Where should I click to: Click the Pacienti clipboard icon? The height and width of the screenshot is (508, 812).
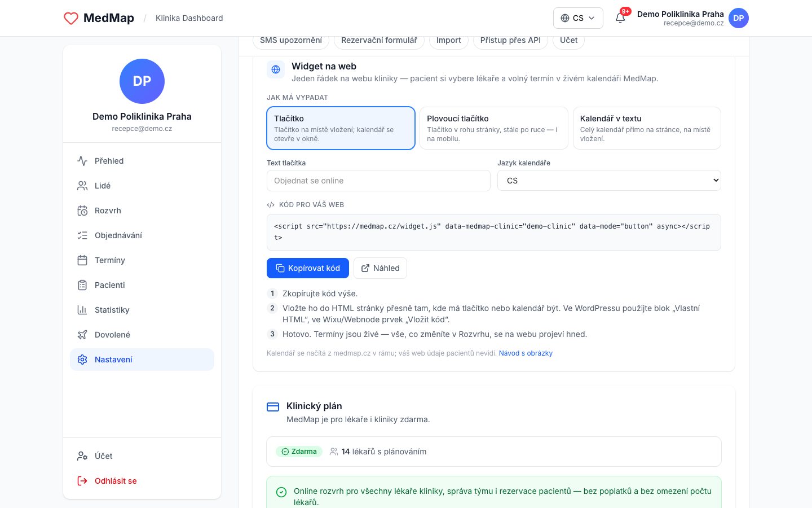coord(82,285)
